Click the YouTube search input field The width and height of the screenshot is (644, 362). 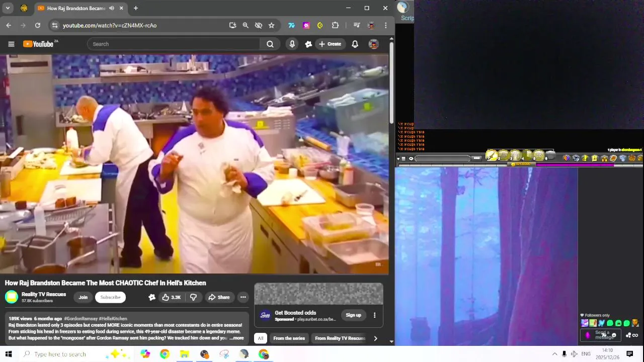174,44
